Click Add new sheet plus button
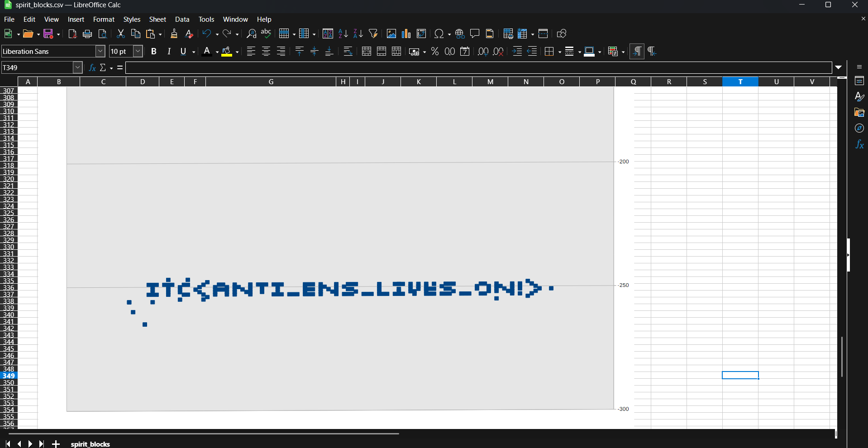Image resolution: width=868 pixels, height=448 pixels. [56, 444]
